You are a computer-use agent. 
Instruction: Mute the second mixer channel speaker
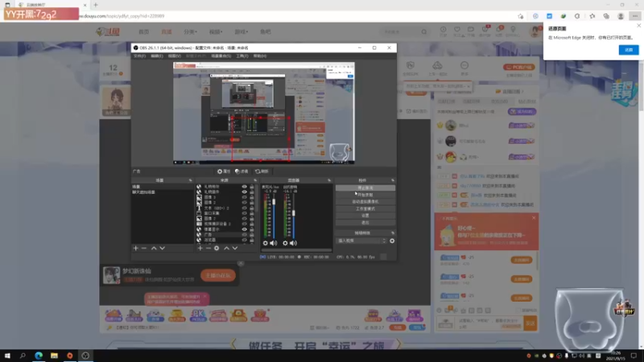[293, 243]
